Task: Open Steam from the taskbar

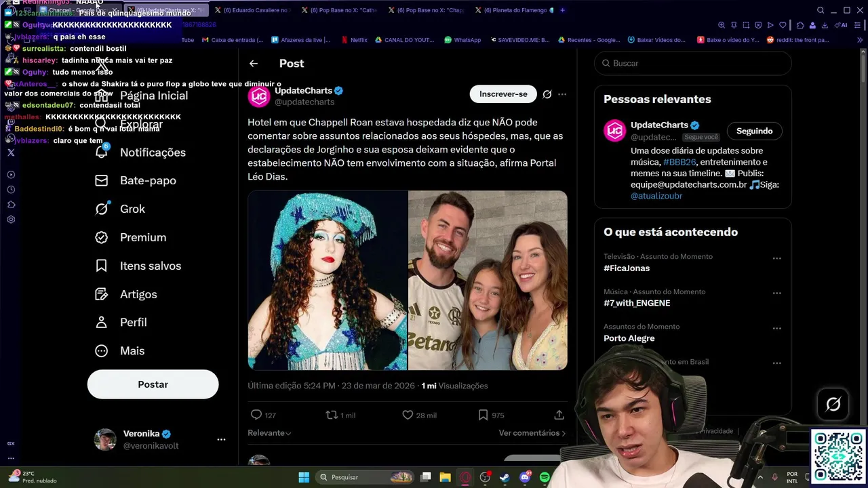Action: 505,477
